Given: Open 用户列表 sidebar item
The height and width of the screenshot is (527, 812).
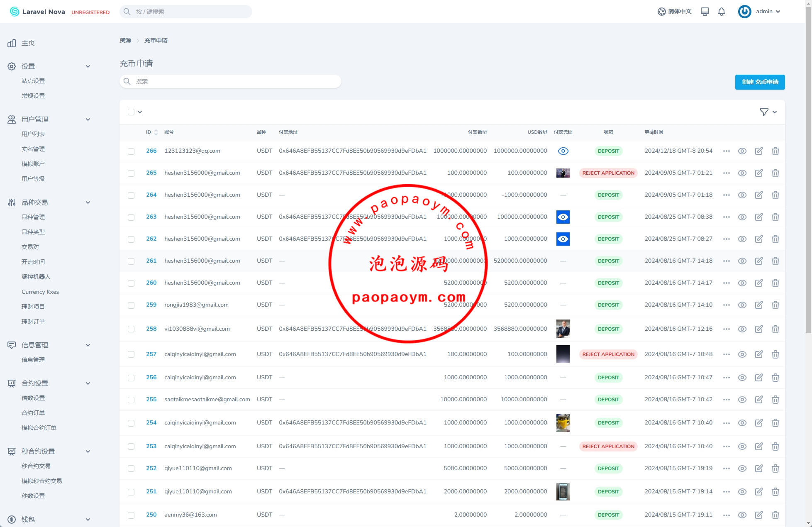Looking at the screenshot, I should click(x=33, y=134).
